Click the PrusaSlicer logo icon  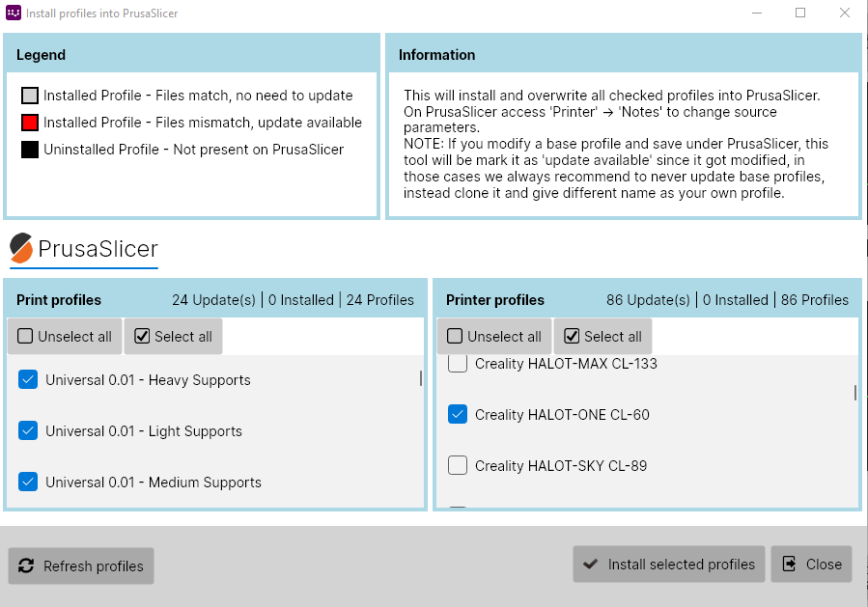21,248
